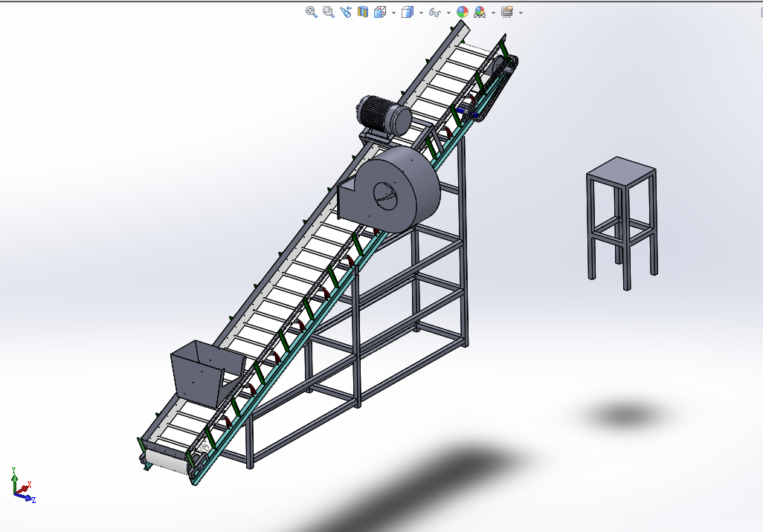Expand the Apply Scene dropdown arrow
Image resolution: width=763 pixels, height=532 pixels.
(493, 13)
